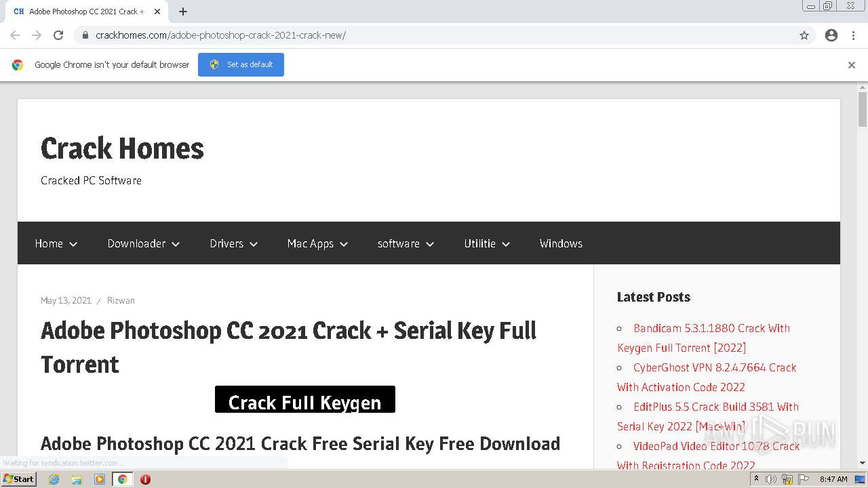Viewport: 868px width, 488px height.
Task: Expand the Utilitie chevron
Action: click(x=506, y=244)
